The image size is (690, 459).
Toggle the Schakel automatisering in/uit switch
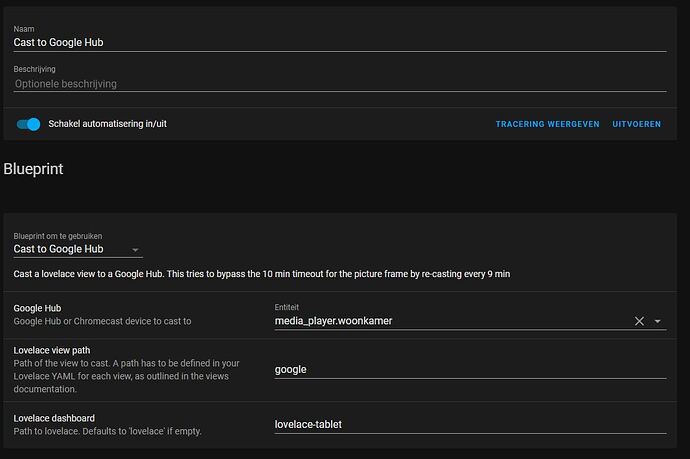tap(29, 124)
